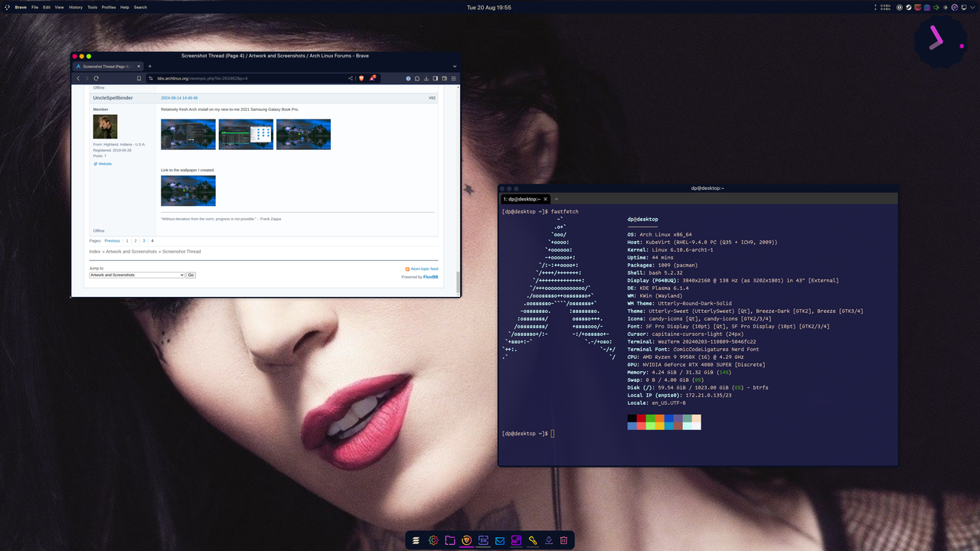Open the History menu in the top bar
This screenshot has width=980, height=551.
coord(75,7)
